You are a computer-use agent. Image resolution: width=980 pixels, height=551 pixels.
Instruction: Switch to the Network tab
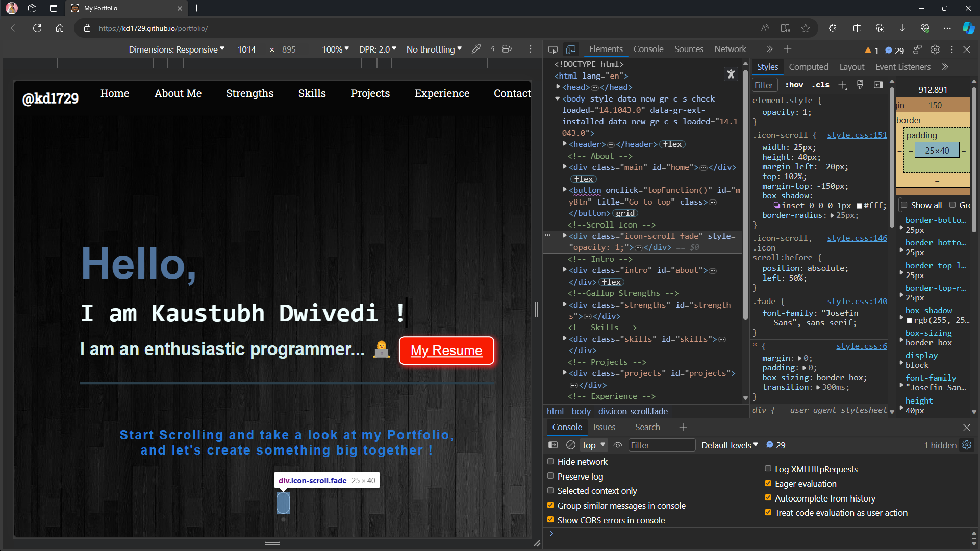(730, 49)
